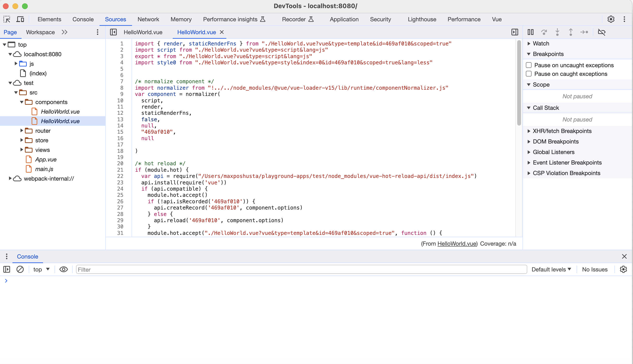Collapse the Breakpoints section
This screenshot has width=633, height=364.
529,54
